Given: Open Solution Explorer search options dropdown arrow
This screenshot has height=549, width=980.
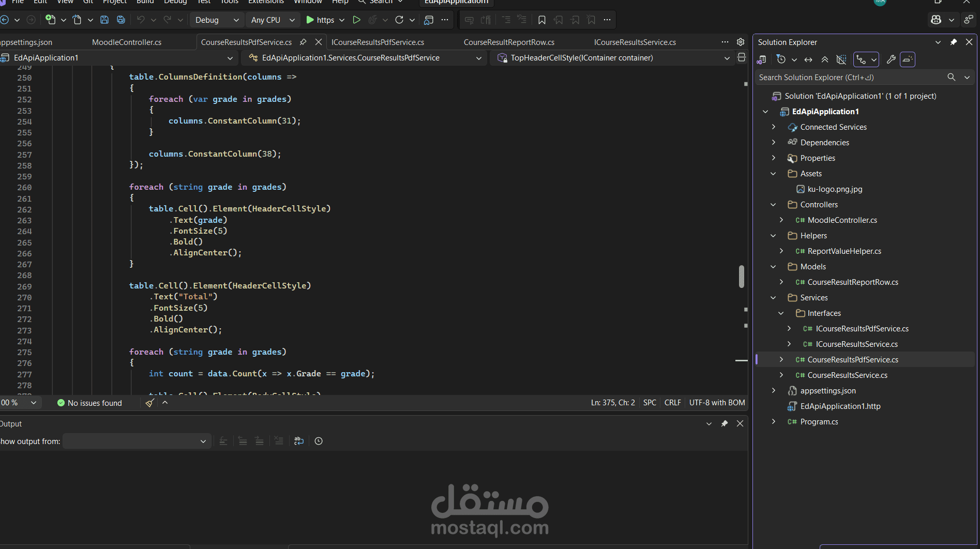Looking at the screenshot, I should point(967,77).
